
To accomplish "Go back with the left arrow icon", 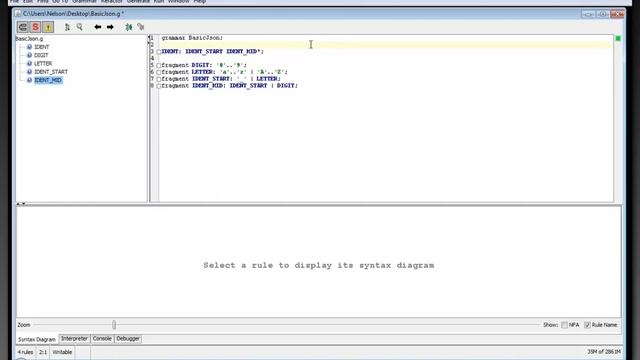I will coord(98,27).
